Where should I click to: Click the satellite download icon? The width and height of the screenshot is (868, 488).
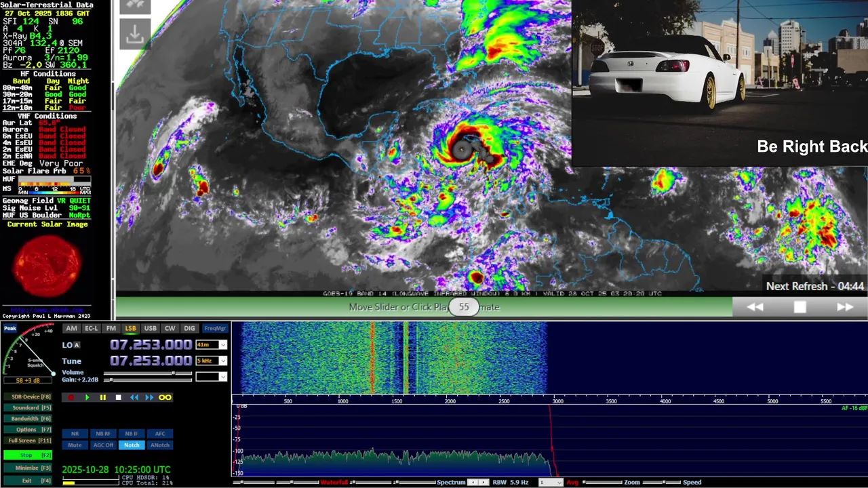(x=135, y=35)
